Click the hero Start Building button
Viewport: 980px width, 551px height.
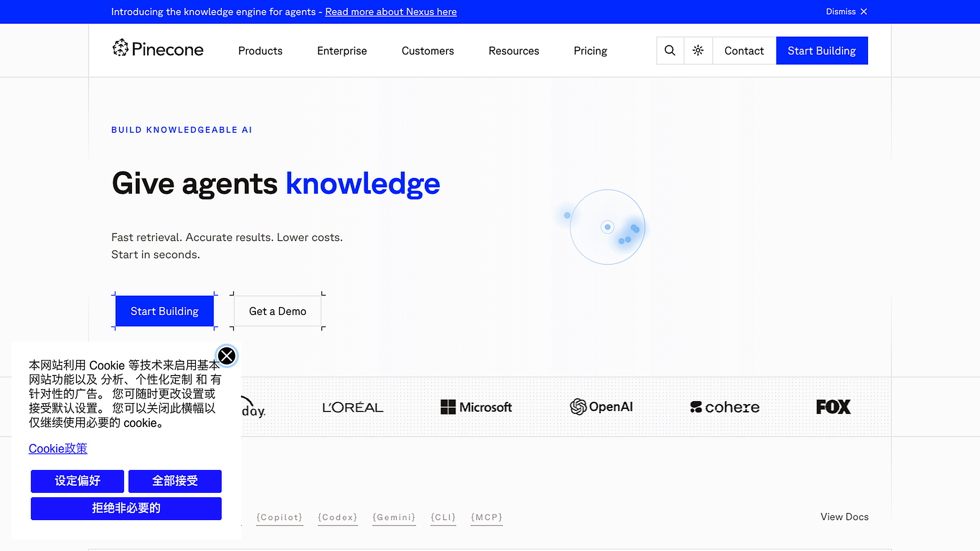164,311
